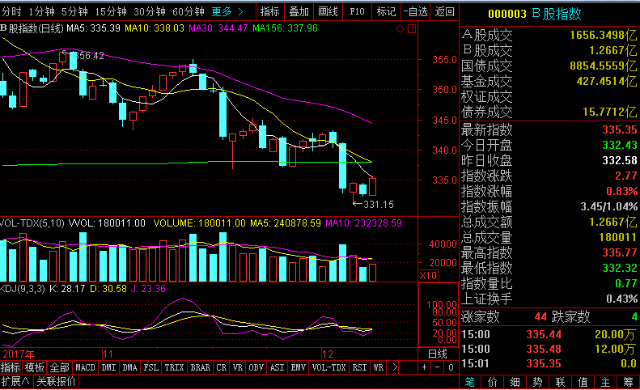Select the 价 price tab
Viewport: 640px width, 390px height.
pos(492,382)
